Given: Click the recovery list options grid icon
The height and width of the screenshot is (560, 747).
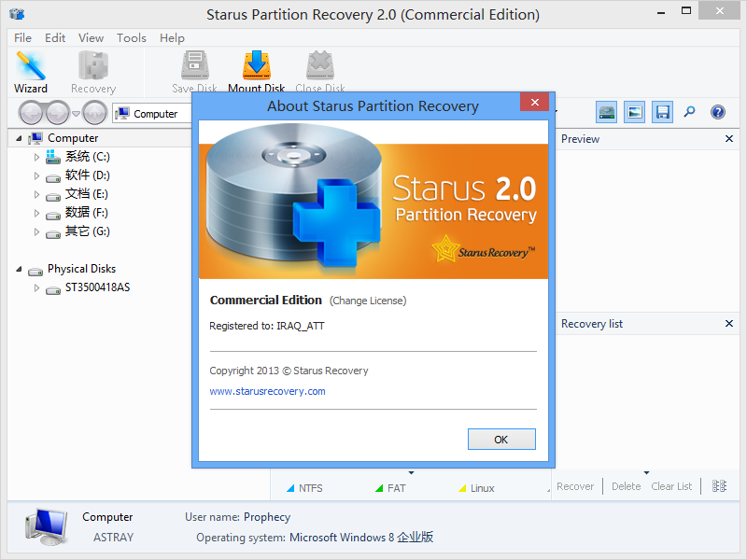Looking at the screenshot, I should tap(719, 485).
